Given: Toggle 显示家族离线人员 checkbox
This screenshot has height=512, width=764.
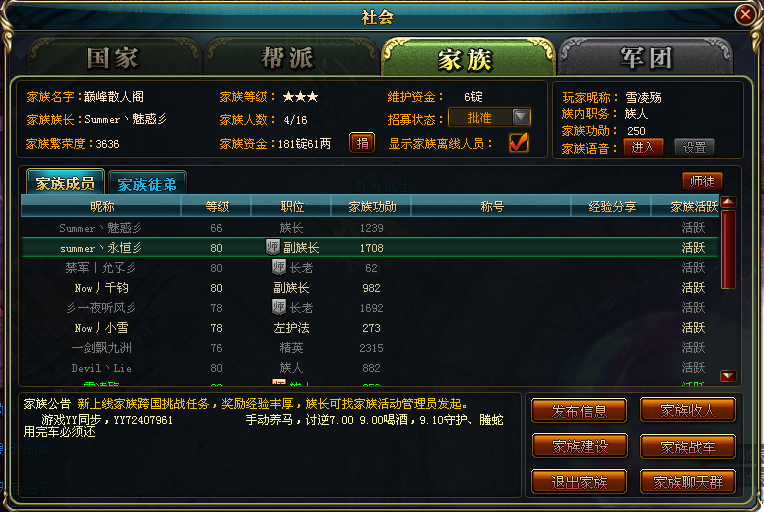Looking at the screenshot, I should (x=518, y=143).
